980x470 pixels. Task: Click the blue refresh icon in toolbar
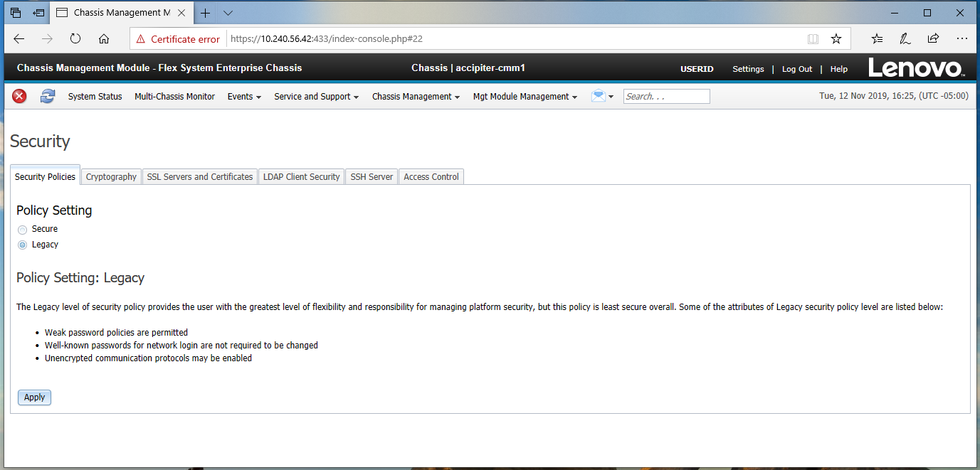(x=48, y=96)
